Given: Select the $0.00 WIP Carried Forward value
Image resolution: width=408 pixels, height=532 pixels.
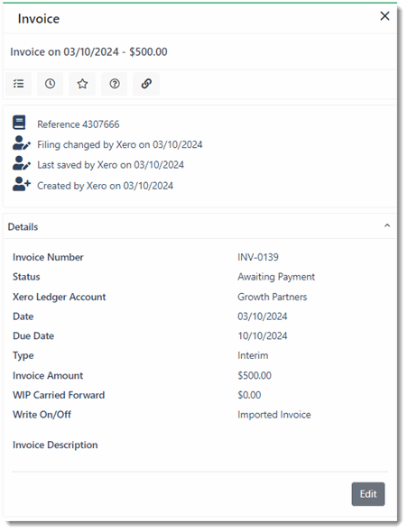Looking at the screenshot, I should coord(249,395).
